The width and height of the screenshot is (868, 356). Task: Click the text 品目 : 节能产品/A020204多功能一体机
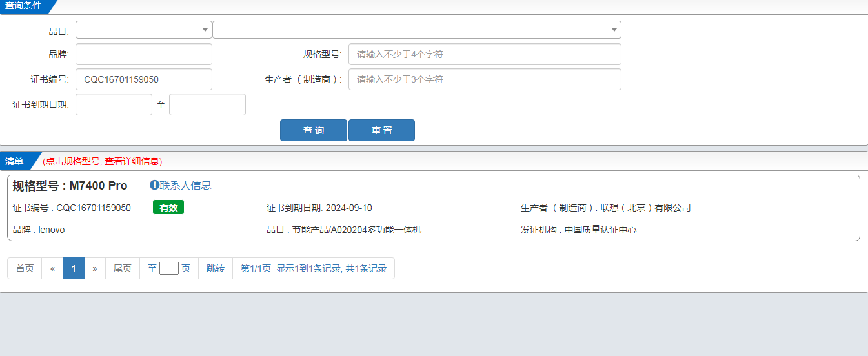coord(344,230)
